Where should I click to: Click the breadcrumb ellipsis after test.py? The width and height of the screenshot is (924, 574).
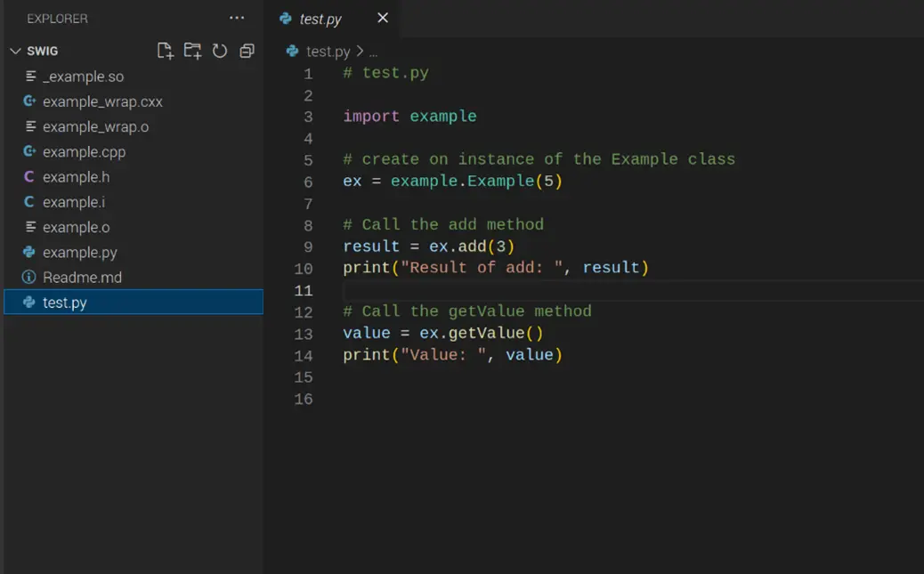[x=373, y=53]
